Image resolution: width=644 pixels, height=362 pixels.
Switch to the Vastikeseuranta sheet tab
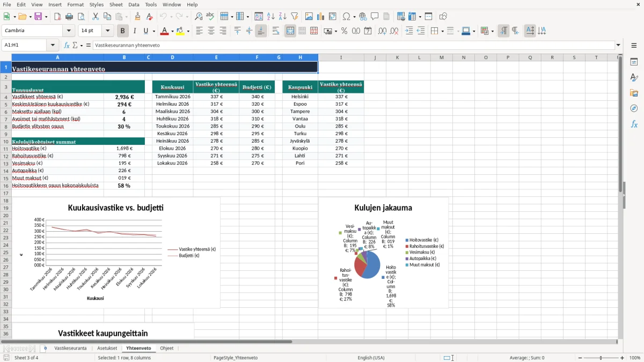(x=70, y=348)
